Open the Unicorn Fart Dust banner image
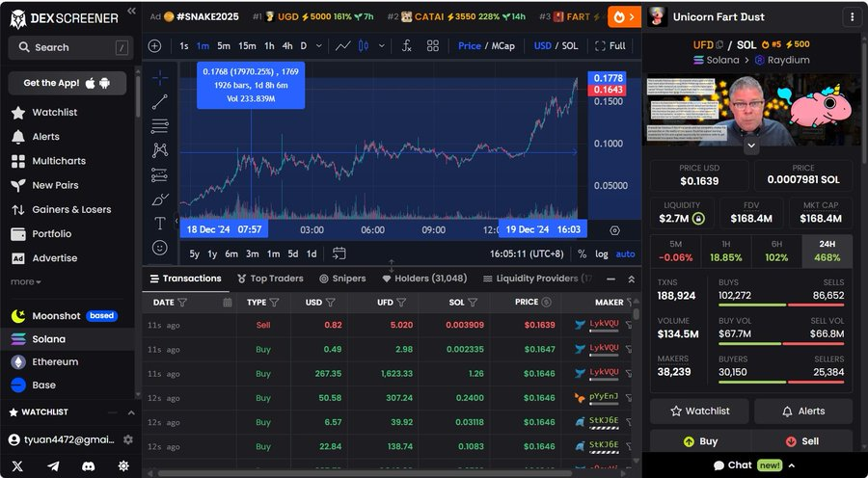This screenshot has height=478, width=868. point(754,110)
